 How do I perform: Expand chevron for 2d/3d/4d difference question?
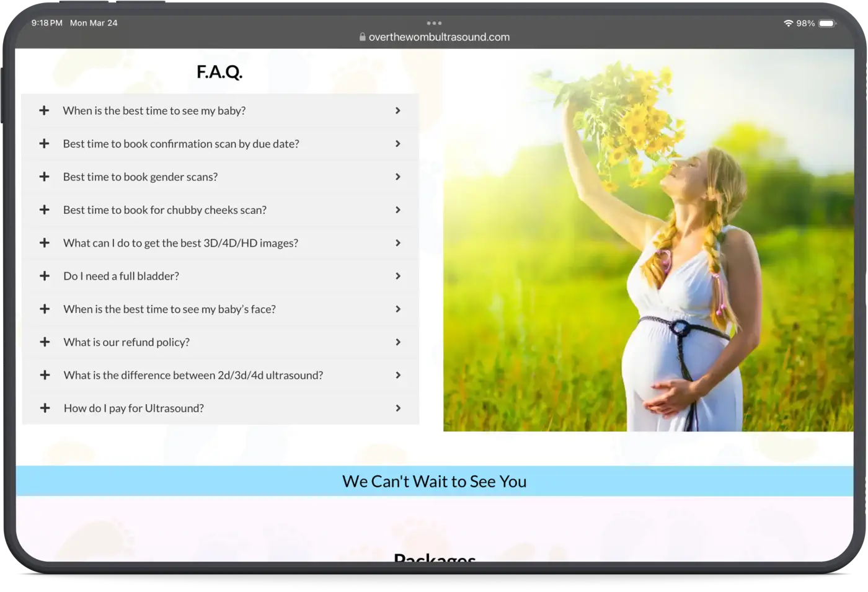[x=398, y=375]
